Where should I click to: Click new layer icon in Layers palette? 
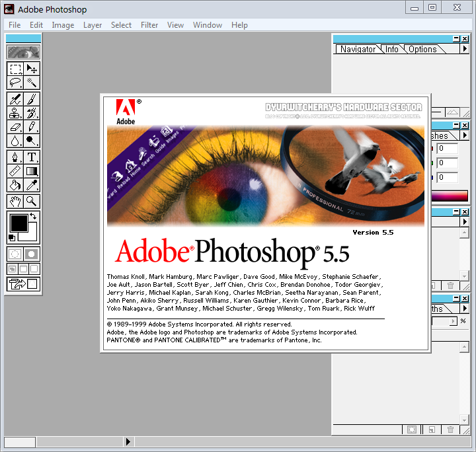[x=432, y=430]
